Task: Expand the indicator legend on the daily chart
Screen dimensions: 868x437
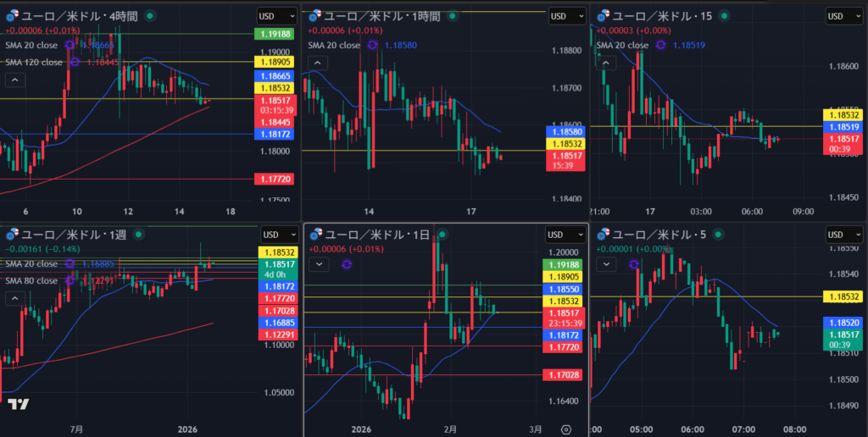Action: 318,264
